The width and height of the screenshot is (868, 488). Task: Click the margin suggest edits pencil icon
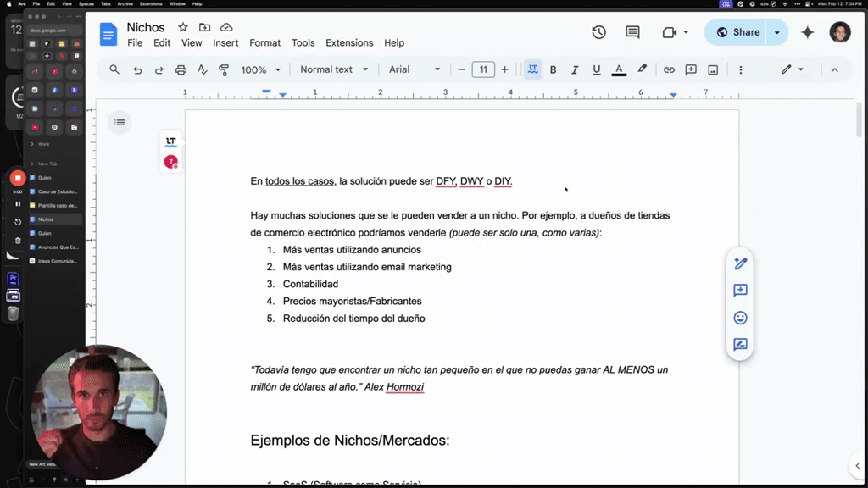pyautogui.click(x=740, y=263)
